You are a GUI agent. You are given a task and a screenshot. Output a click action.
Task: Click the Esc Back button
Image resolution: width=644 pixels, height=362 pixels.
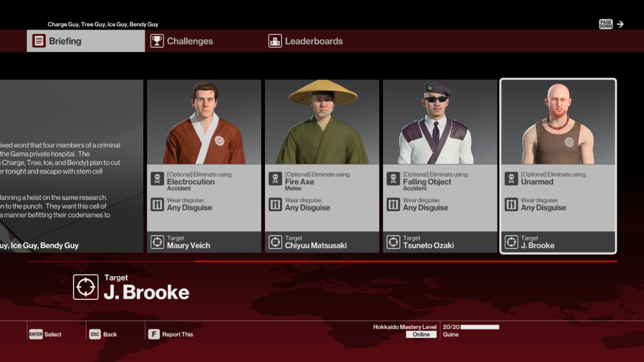coord(103,334)
